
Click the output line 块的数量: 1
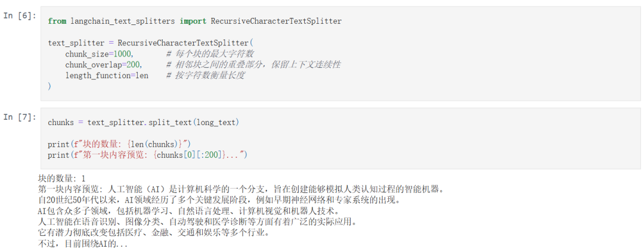coord(62,179)
